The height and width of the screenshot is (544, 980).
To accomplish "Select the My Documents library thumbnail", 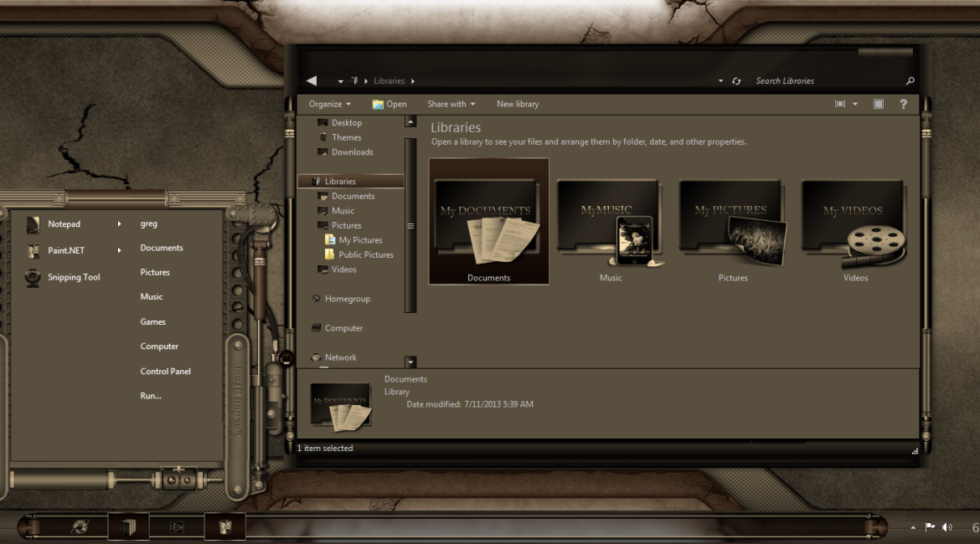I will click(488, 221).
